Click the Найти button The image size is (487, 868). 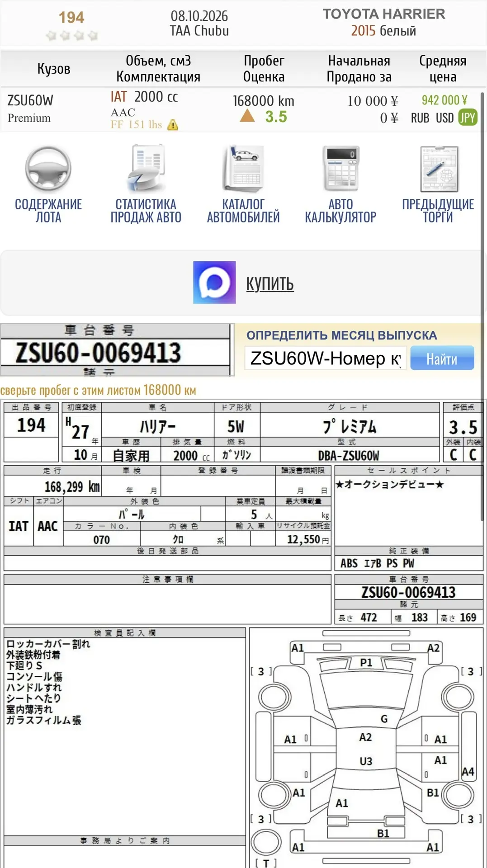(x=442, y=359)
